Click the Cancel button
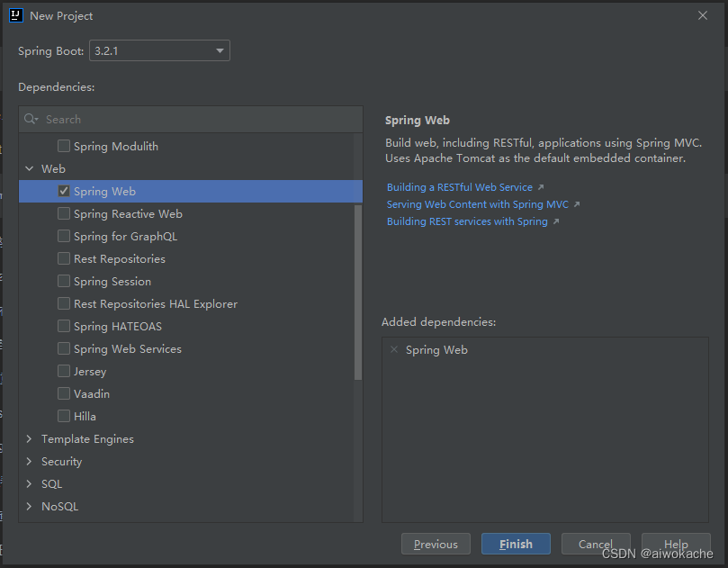The image size is (728, 568). (x=596, y=544)
